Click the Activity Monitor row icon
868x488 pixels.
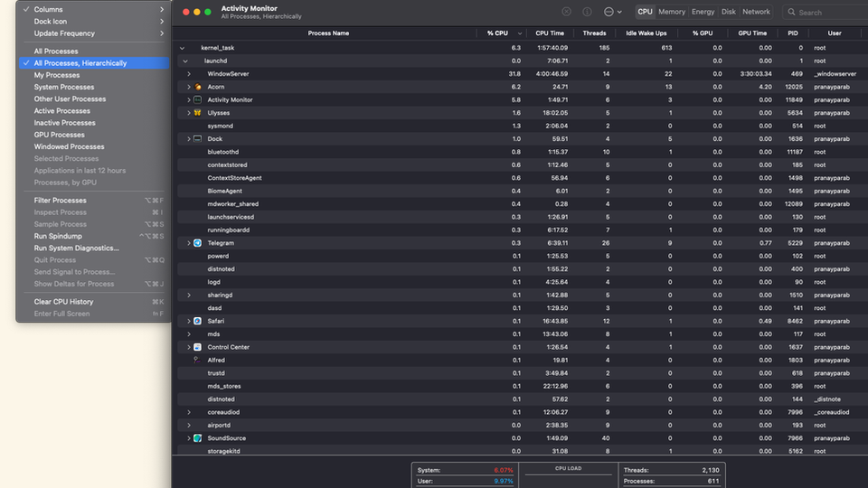tap(198, 99)
